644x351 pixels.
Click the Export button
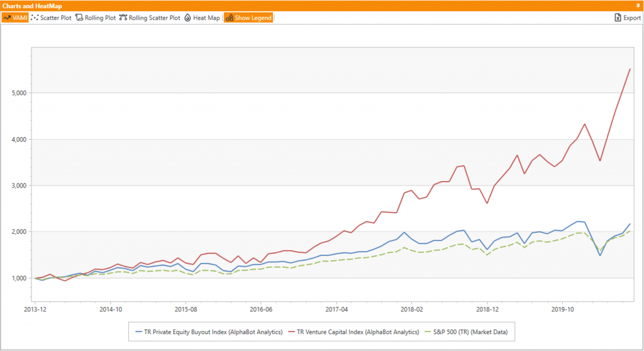point(628,18)
